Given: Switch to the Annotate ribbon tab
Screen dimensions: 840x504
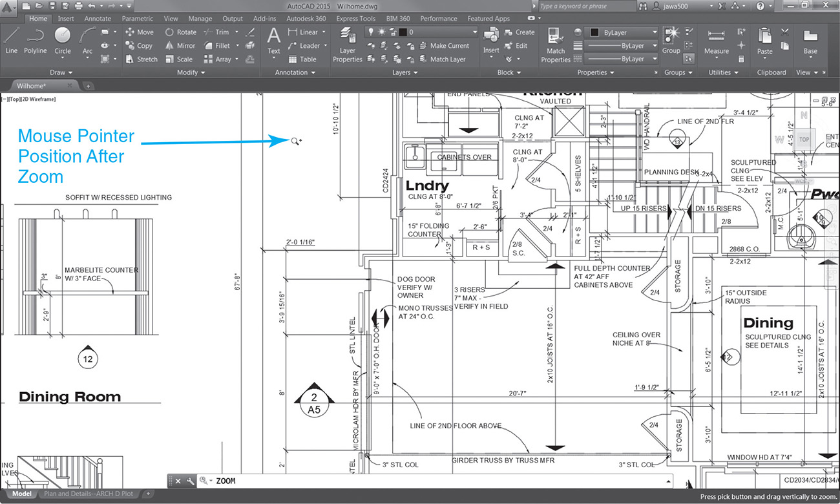Looking at the screenshot, I should pyautogui.click(x=98, y=19).
